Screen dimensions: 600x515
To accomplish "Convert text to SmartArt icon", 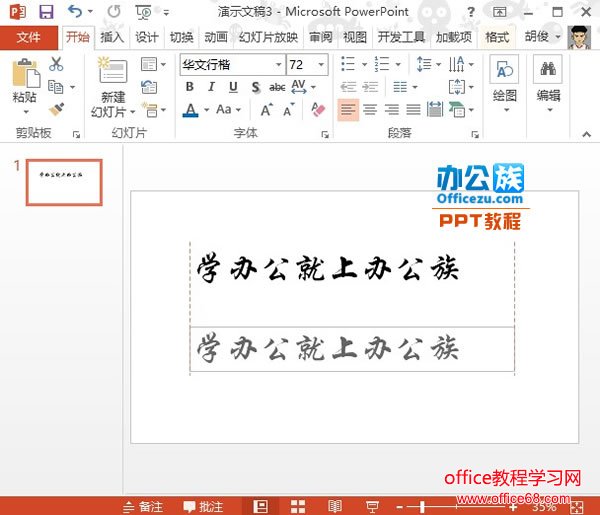I will click(x=457, y=110).
